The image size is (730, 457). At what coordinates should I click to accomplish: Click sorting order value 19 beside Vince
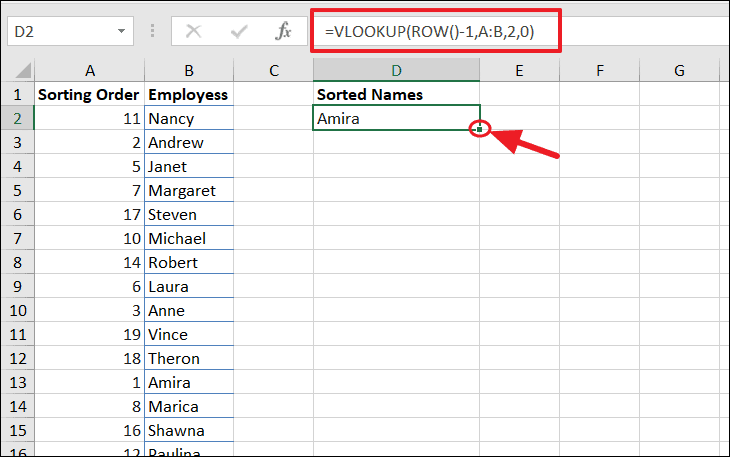[89, 335]
